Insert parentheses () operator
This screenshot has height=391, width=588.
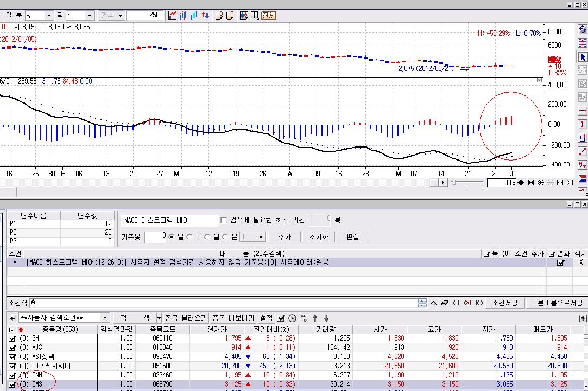click(x=456, y=303)
